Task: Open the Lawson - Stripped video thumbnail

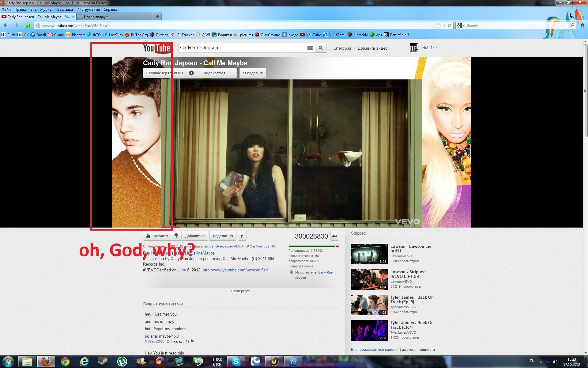Action: pyautogui.click(x=369, y=279)
